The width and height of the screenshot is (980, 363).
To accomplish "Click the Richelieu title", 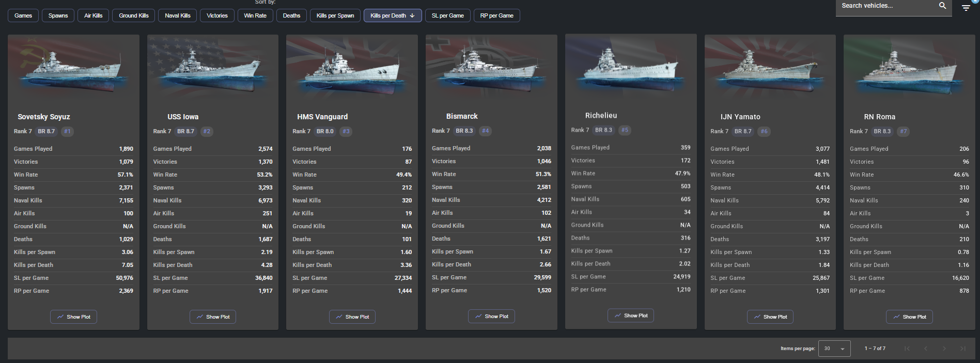I will pyautogui.click(x=601, y=115).
